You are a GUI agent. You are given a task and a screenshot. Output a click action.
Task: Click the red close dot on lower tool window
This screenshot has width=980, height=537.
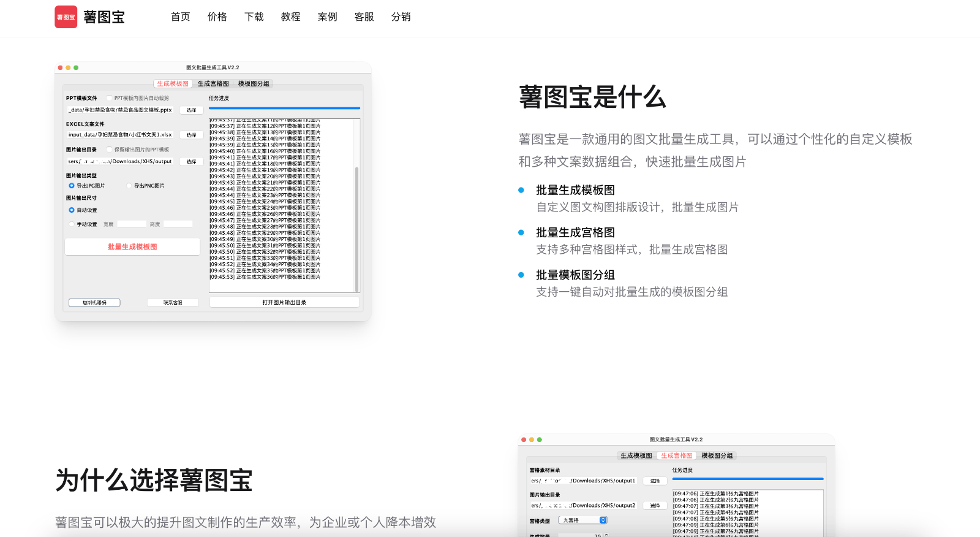pos(524,440)
